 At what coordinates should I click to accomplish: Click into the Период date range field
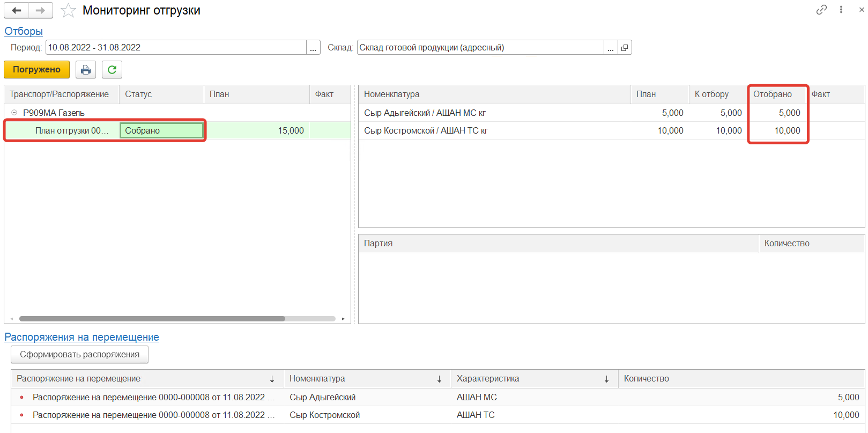click(x=176, y=48)
